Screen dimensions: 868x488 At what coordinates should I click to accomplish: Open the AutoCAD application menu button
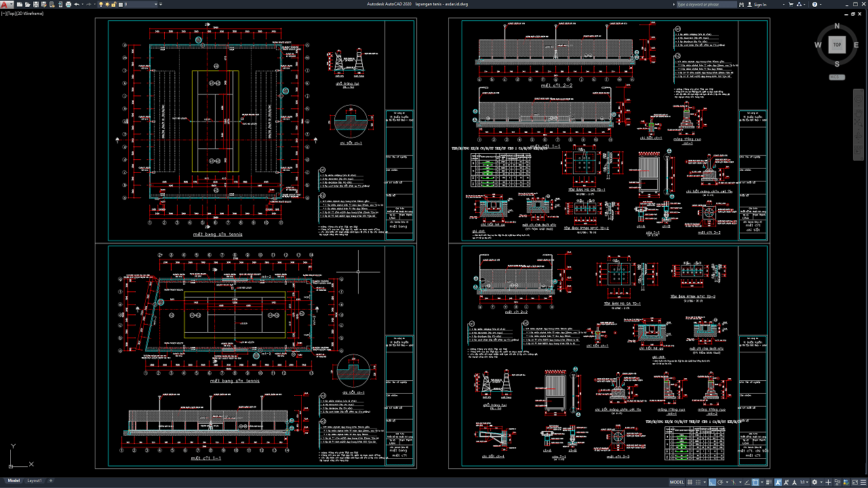pos(4,4)
